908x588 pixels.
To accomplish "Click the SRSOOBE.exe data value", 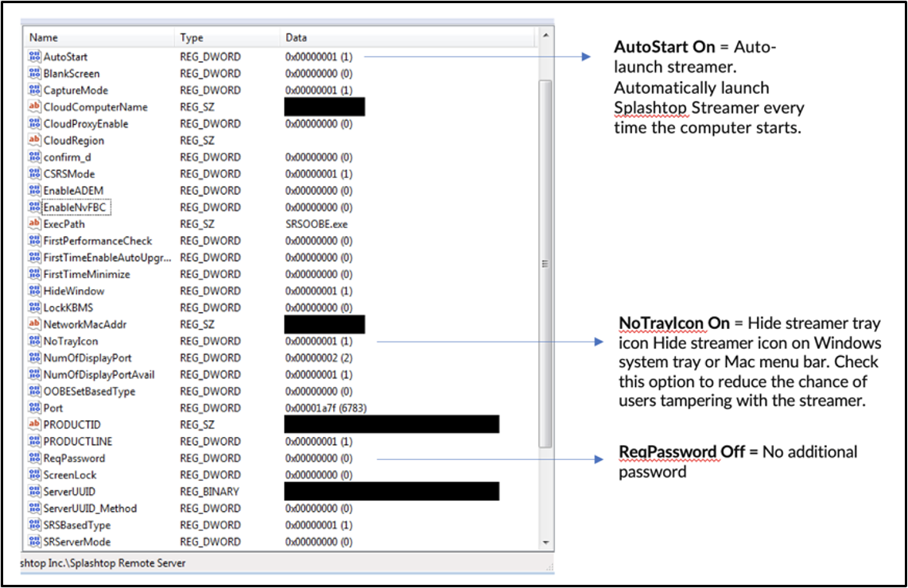I will 316,224.
